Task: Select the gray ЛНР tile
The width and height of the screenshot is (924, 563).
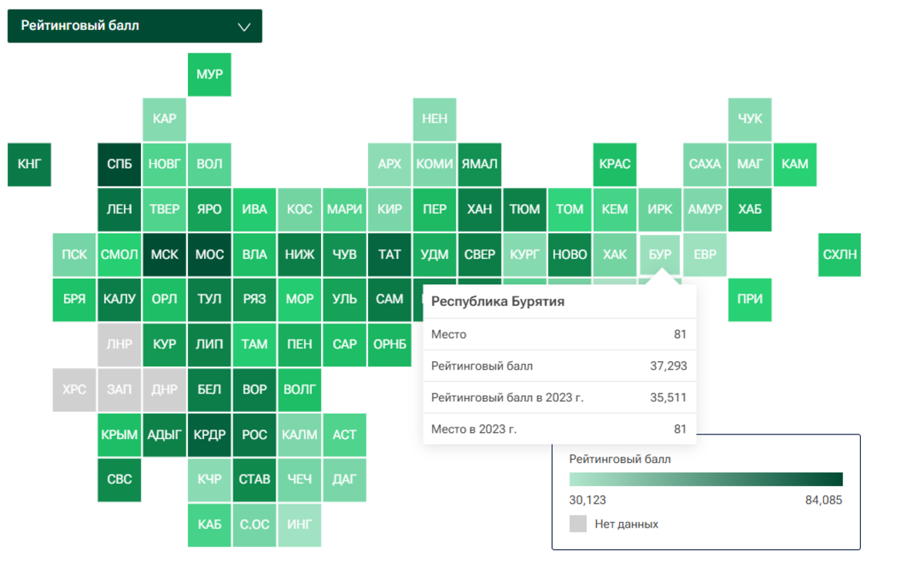Action: 119,344
